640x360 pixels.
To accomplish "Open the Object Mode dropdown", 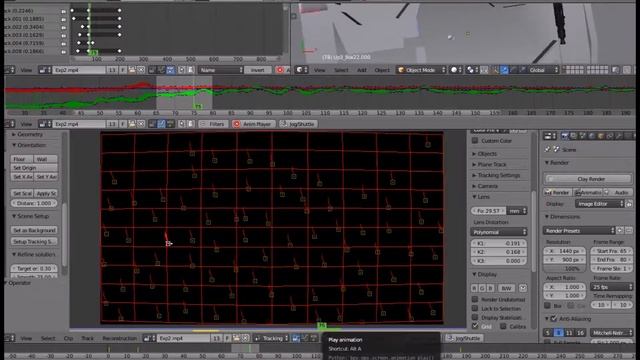I will pos(422,70).
